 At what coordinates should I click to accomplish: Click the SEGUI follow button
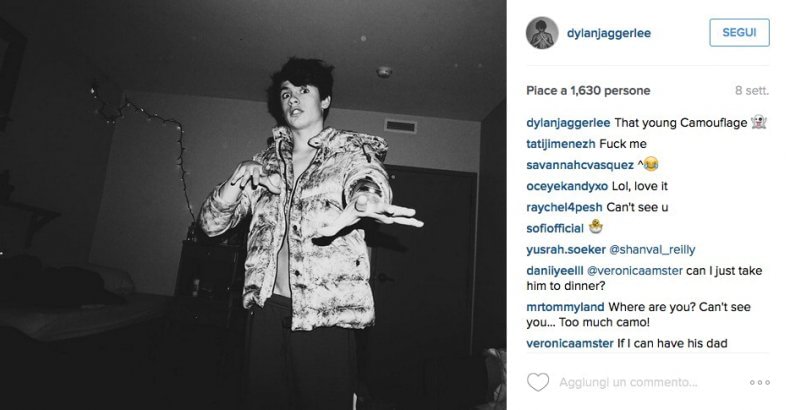click(739, 33)
